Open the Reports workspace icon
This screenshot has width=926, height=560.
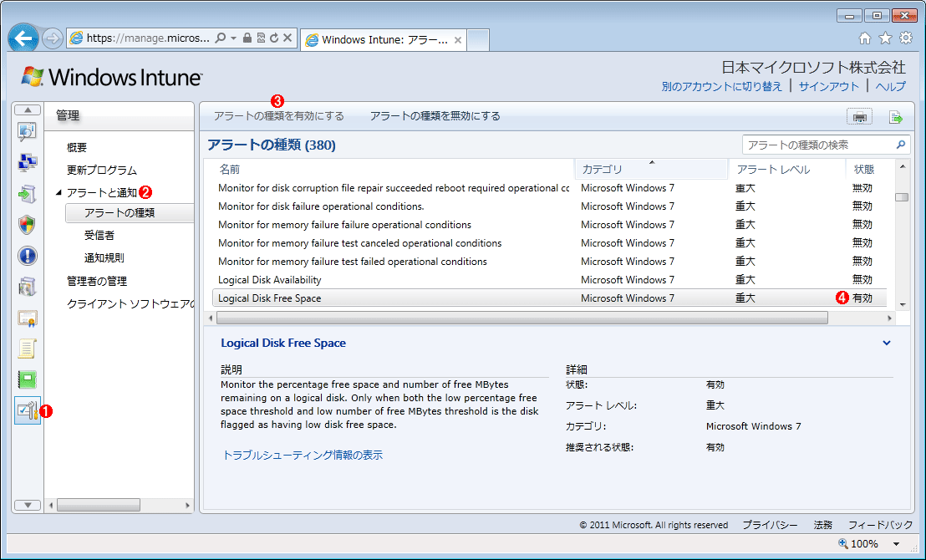[28, 379]
